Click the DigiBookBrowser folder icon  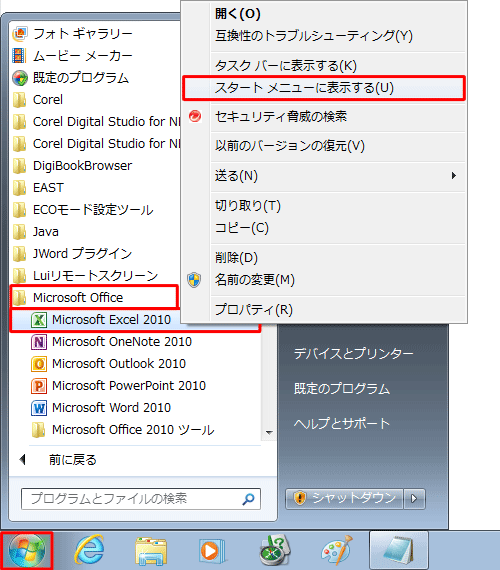19,166
